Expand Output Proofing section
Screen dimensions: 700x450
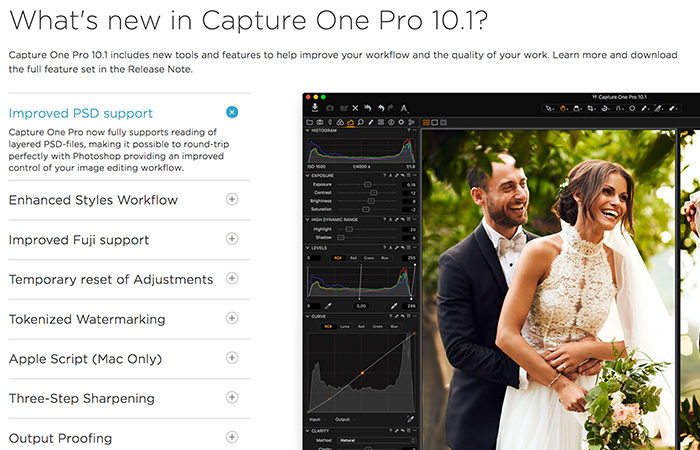[232, 437]
